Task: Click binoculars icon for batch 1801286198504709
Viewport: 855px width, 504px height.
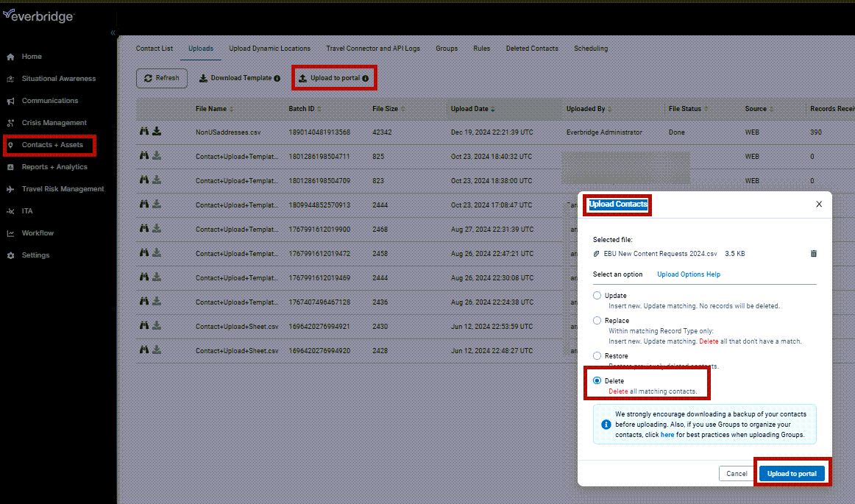Action: pyautogui.click(x=144, y=180)
